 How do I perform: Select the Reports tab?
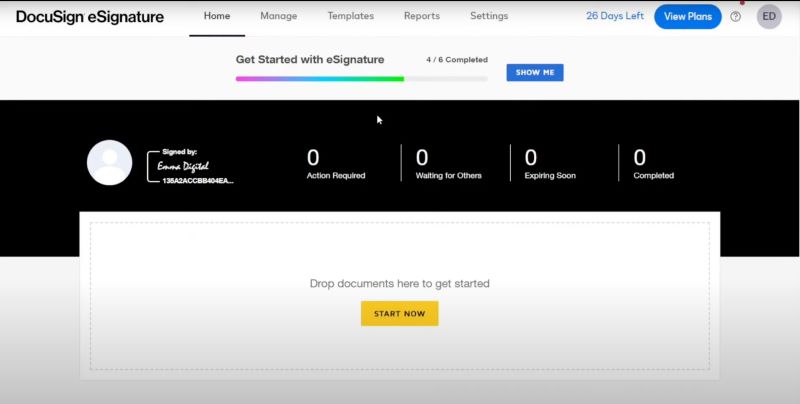coord(421,17)
